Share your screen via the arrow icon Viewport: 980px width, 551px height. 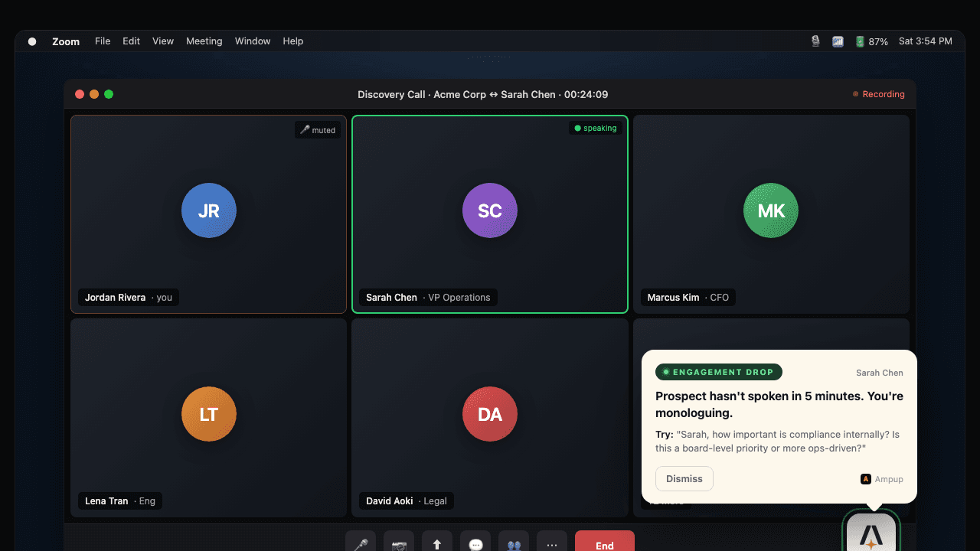(436, 543)
